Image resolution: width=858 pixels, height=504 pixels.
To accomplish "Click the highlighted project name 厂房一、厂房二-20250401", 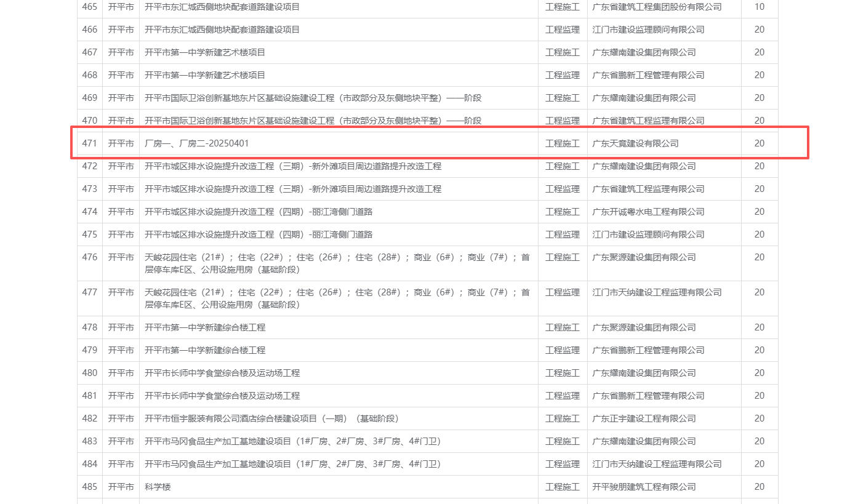I will [197, 143].
